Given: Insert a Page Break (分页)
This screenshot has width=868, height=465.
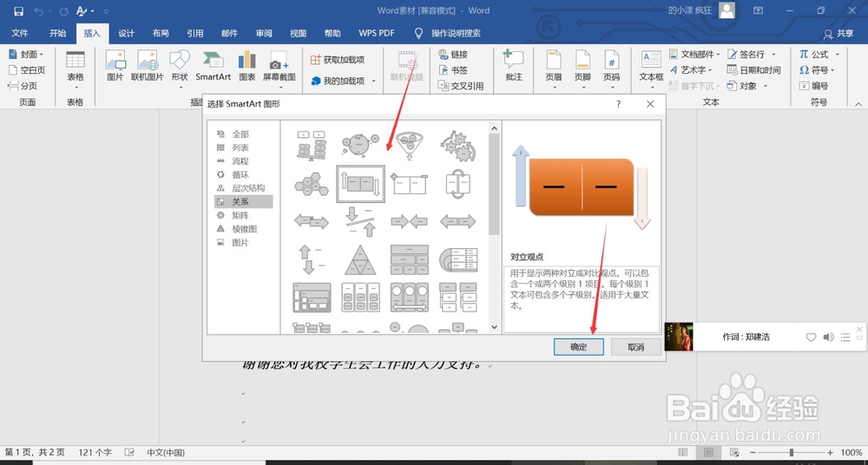Looking at the screenshot, I should (x=23, y=86).
